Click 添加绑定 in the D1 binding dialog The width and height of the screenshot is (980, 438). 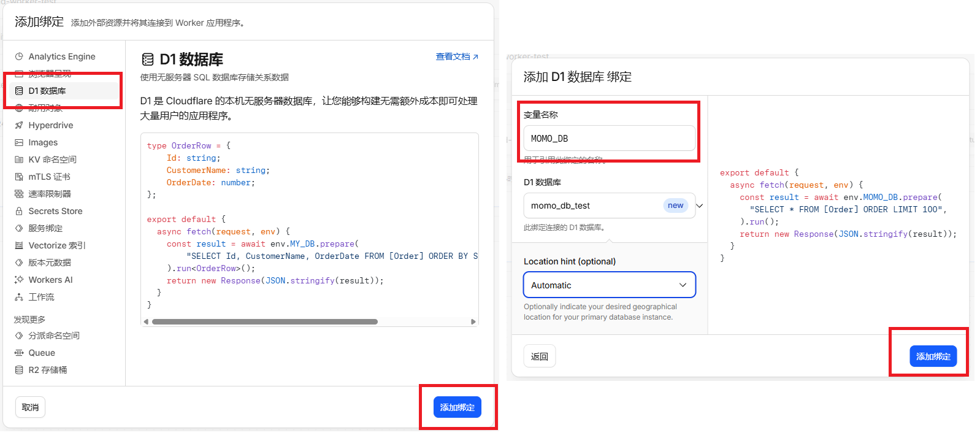coord(933,356)
